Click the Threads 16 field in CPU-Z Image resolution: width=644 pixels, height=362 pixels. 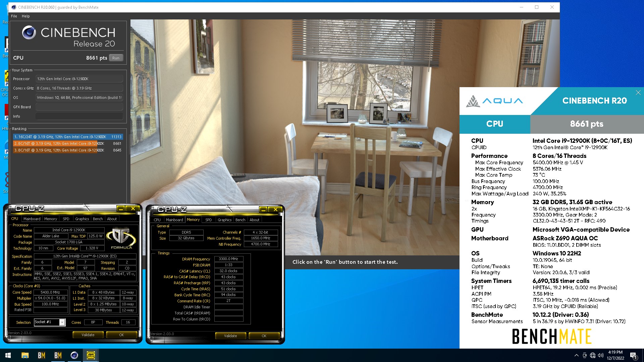[x=128, y=322]
